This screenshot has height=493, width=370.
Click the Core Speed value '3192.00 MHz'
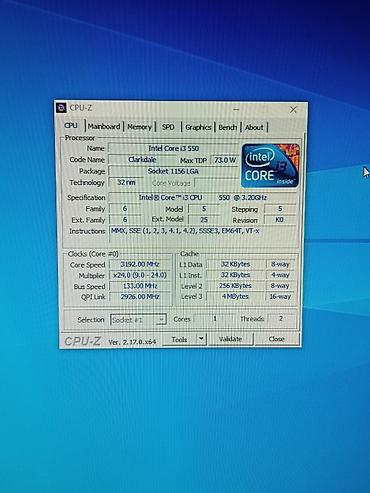pos(140,264)
